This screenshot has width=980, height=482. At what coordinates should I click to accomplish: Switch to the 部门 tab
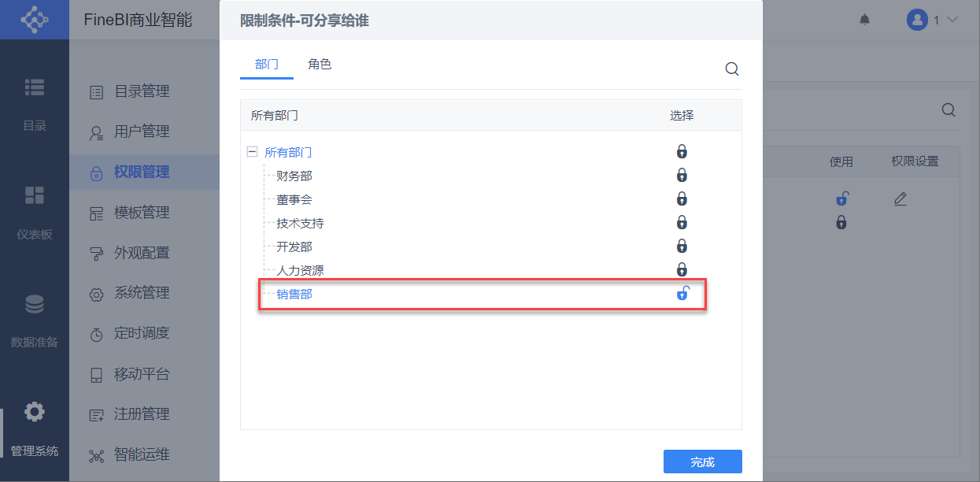267,65
